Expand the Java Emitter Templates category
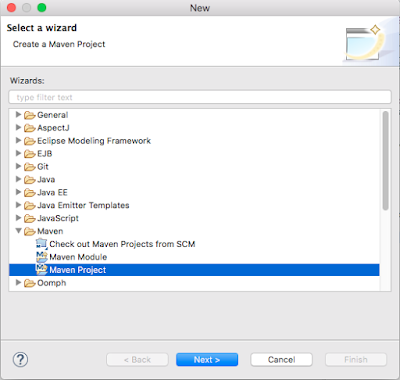This screenshot has height=380, width=400. [x=18, y=205]
